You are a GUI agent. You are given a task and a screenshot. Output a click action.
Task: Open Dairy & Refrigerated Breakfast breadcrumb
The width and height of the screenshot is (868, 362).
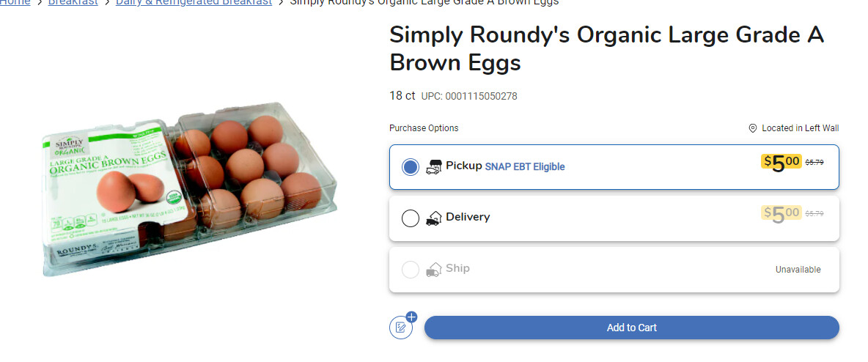tap(194, 3)
